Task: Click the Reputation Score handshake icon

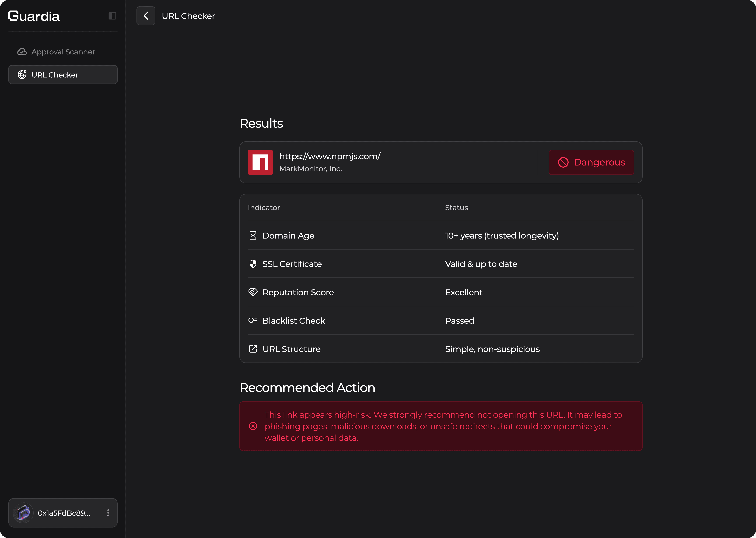Action: pos(253,292)
